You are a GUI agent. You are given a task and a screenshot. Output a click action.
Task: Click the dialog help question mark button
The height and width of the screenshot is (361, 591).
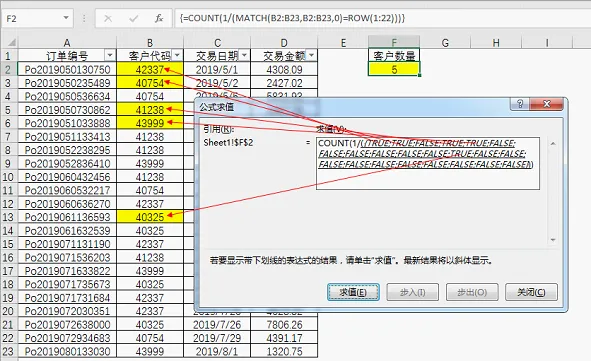point(520,104)
